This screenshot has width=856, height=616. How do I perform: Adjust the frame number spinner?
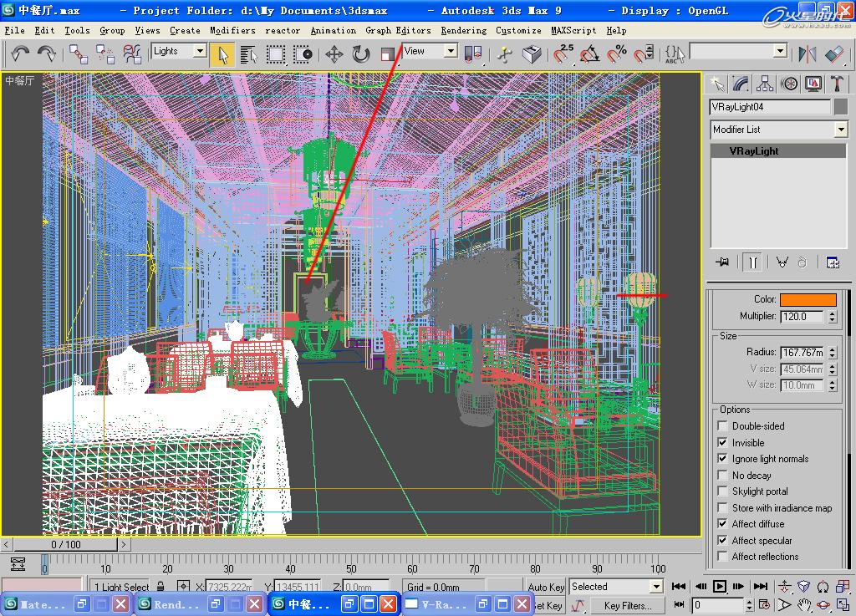click(749, 604)
